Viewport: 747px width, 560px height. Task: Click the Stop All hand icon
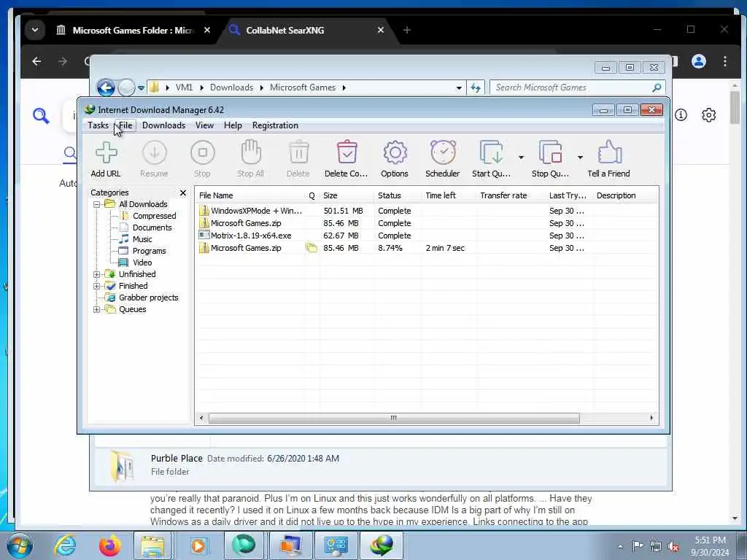[x=251, y=152]
